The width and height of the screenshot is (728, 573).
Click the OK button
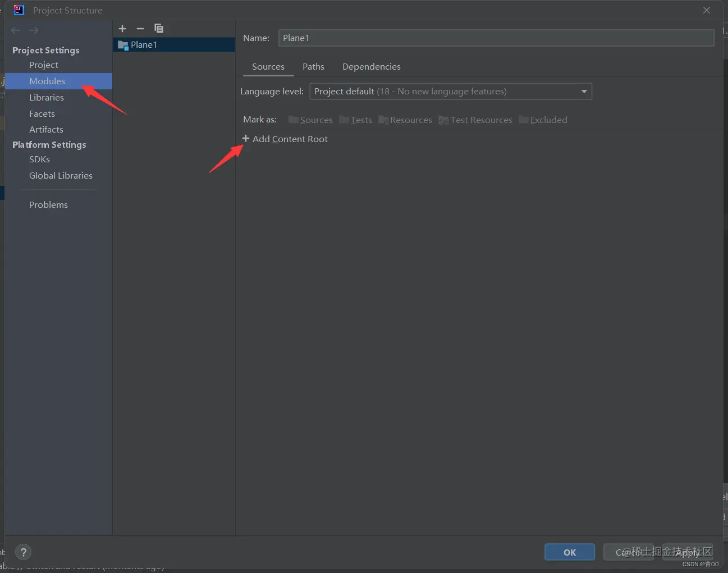click(570, 552)
